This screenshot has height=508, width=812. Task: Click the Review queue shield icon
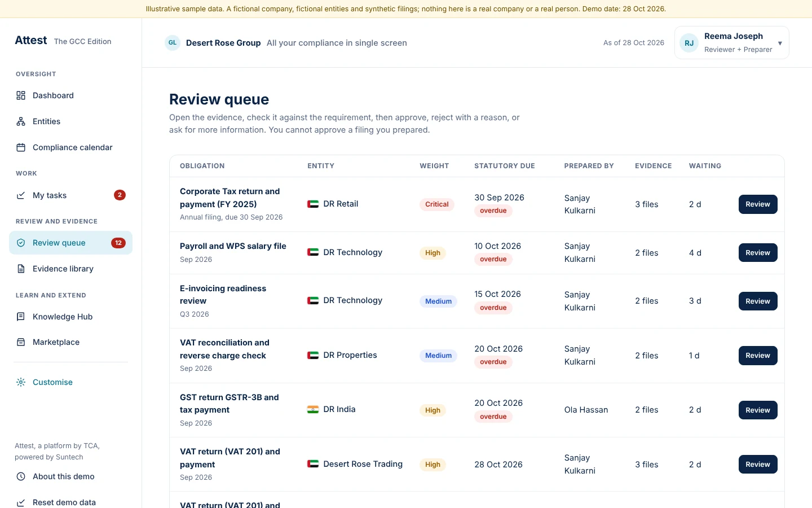pos(21,243)
